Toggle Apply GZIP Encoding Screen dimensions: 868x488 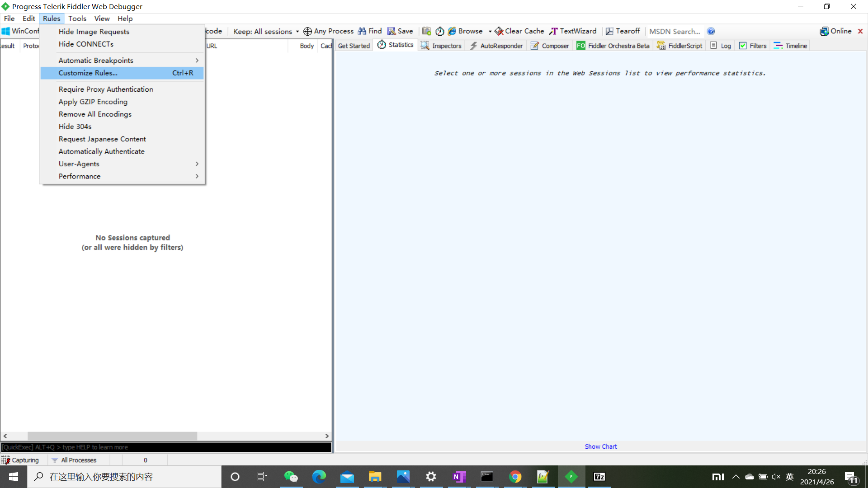tap(122, 102)
